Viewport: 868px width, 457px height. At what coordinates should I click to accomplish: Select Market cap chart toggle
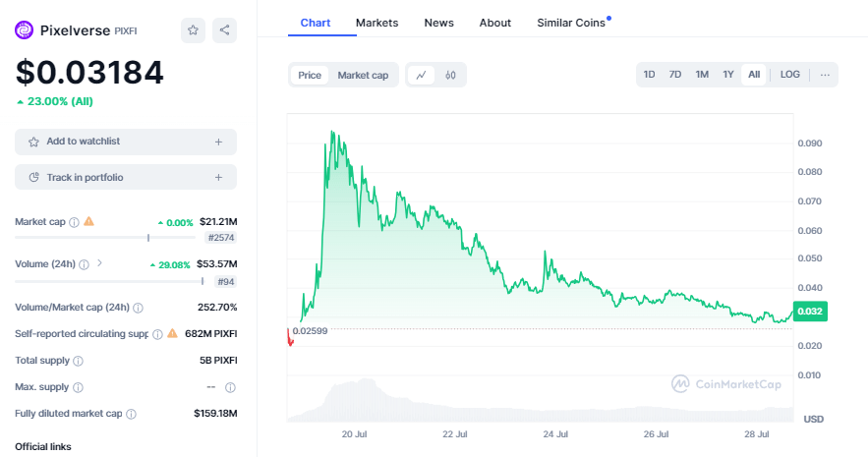363,76
